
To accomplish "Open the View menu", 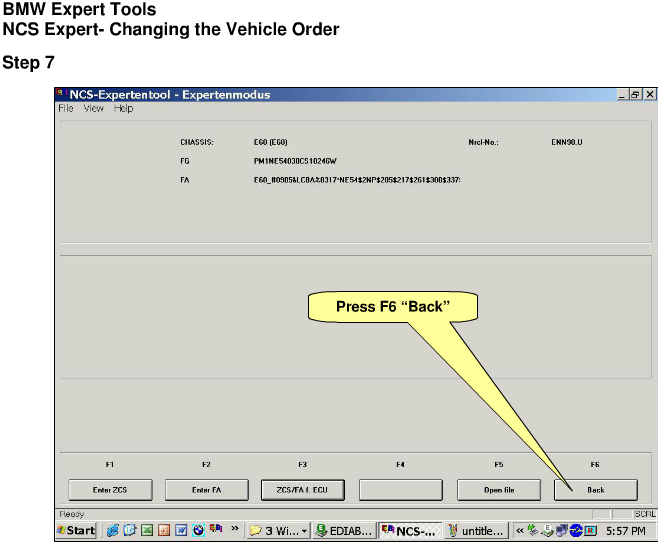I will tap(93, 108).
